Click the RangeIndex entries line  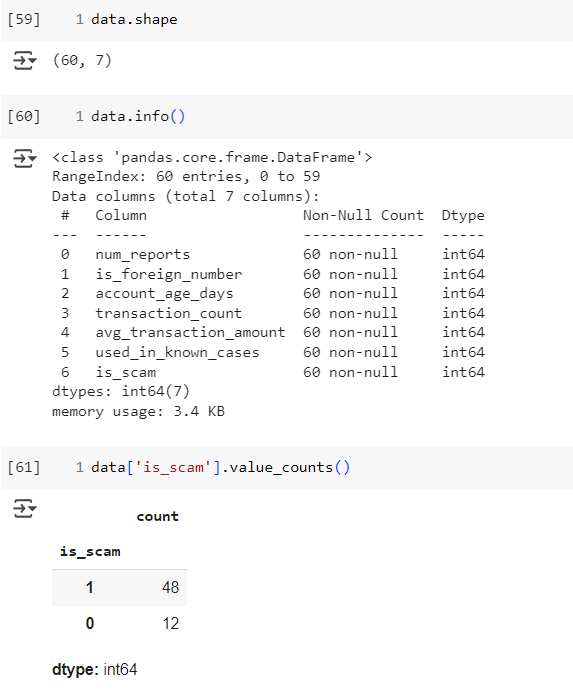coord(186,176)
